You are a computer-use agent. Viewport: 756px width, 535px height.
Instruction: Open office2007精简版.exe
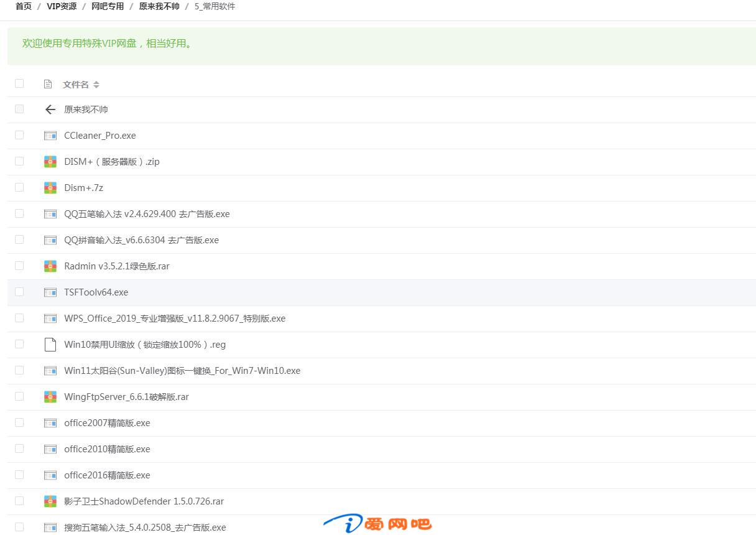(x=107, y=423)
